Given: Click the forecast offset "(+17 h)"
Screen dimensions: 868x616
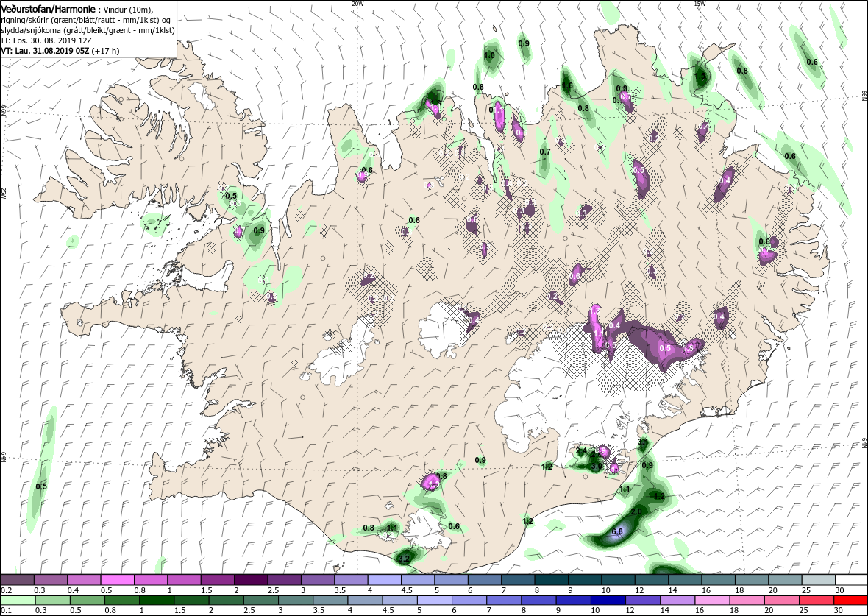Looking at the screenshot, I should 105,50.
